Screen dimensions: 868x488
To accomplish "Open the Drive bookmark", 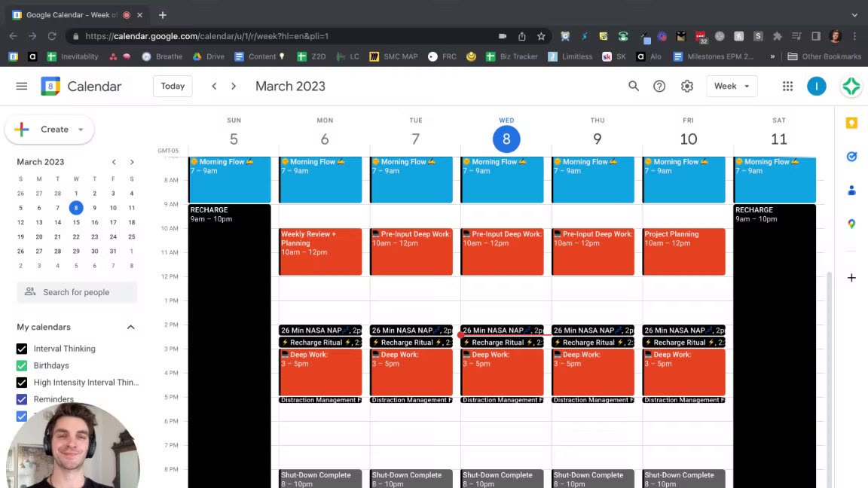I will pyautogui.click(x=209, y=56).
